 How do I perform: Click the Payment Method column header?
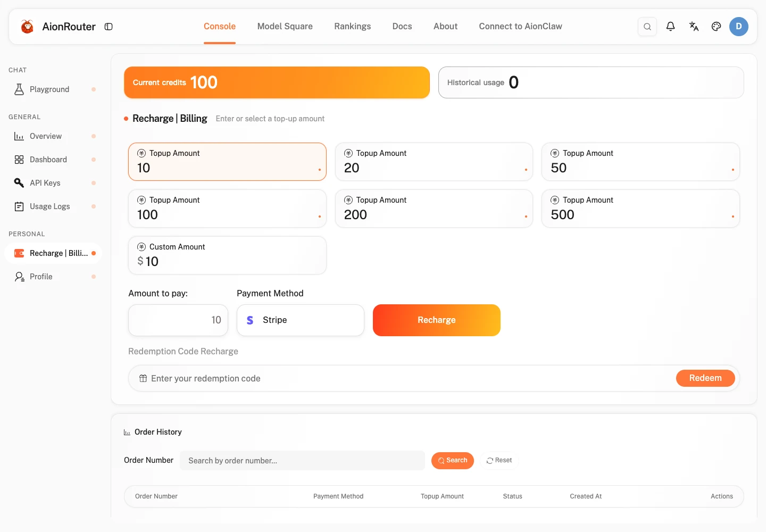(x=338, y=496)
